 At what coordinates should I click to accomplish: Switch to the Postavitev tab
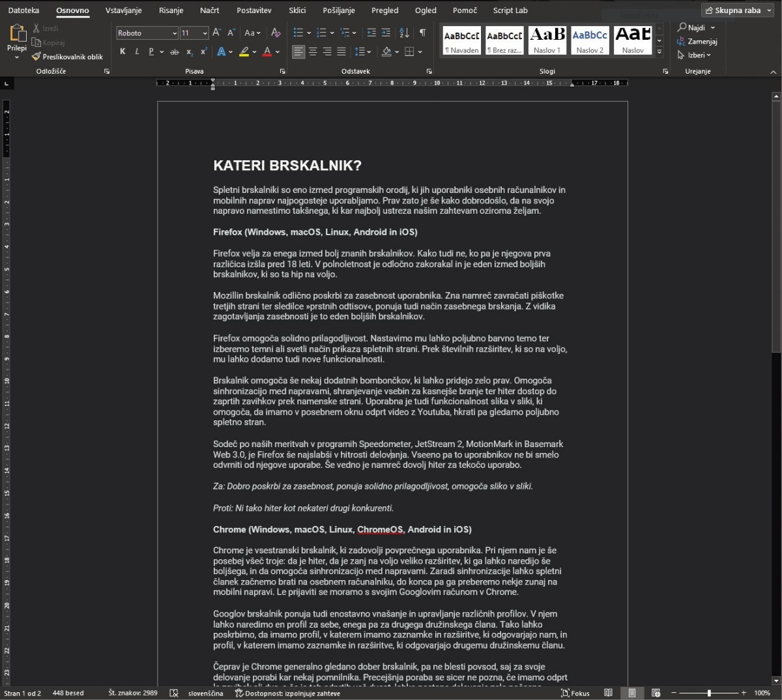click(254, 10)
